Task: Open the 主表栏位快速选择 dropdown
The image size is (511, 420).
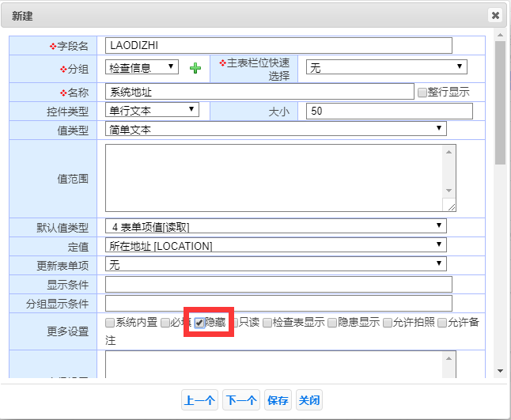Action: (x=386, y=68)
